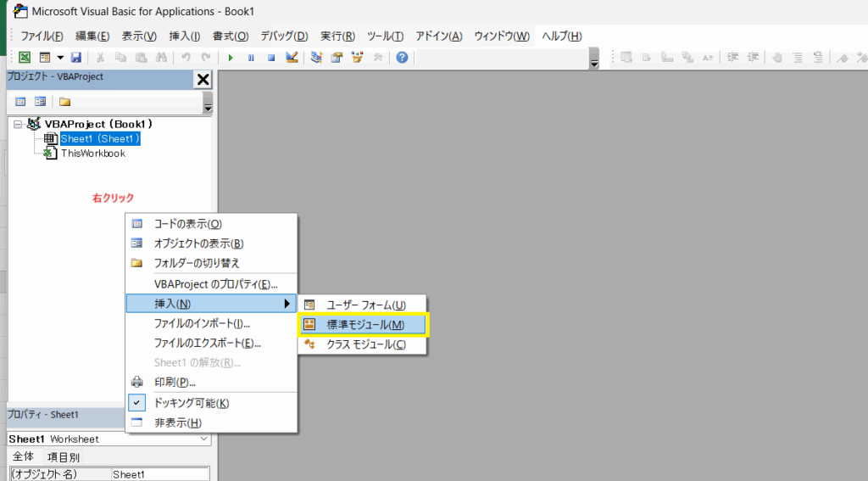Choose コードの表示(O) in context menu
868x481 pixels.
coord(211,224)
